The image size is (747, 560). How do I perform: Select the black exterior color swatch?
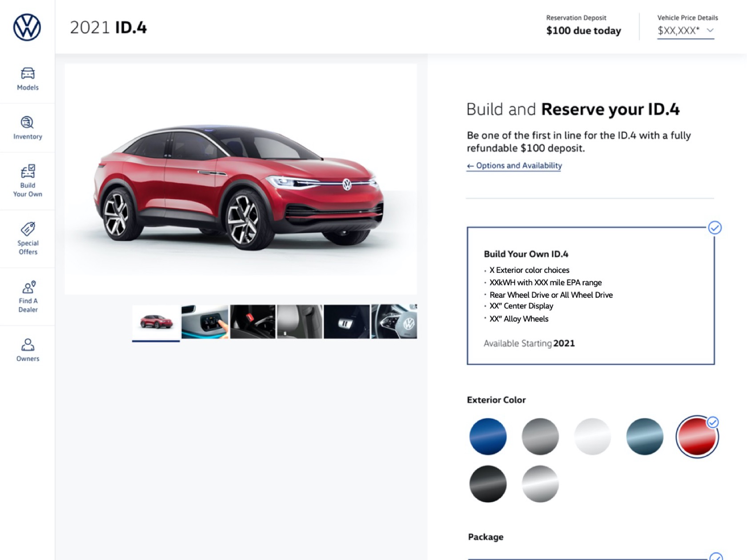tap(488, 484)
